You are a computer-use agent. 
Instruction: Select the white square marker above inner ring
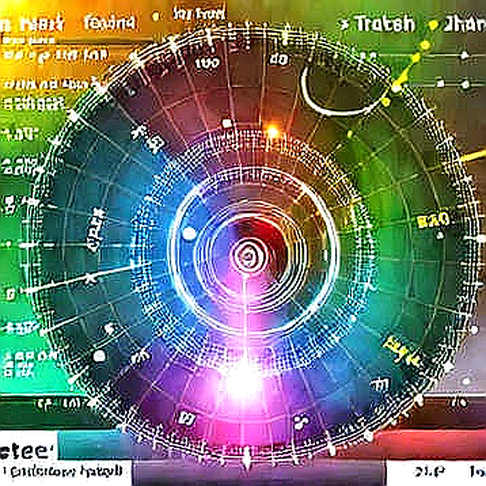(x=227, y=124)
